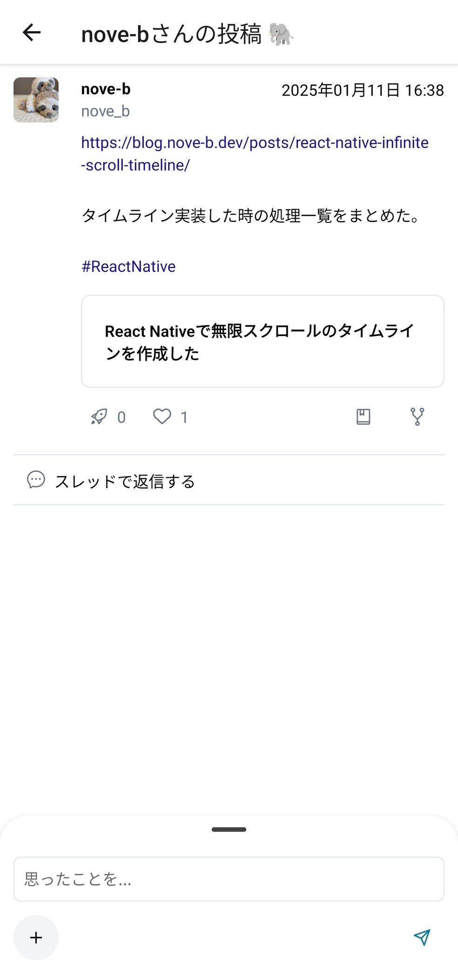Image resolution: width=458 pixels, height=980 pixels.
Task: Navigate back using the back arrow
Action: 32,33
